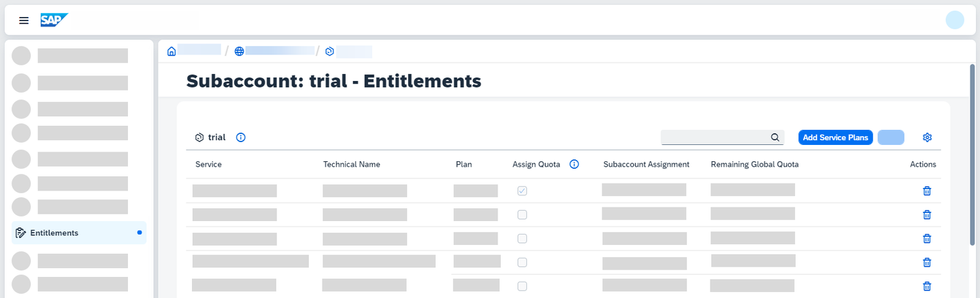Image resolution: width=980 pixels, height=298 pixels.
Task: Select Entitlements in the sidebar
Action: pyautogui.click(x=79, y=233)
